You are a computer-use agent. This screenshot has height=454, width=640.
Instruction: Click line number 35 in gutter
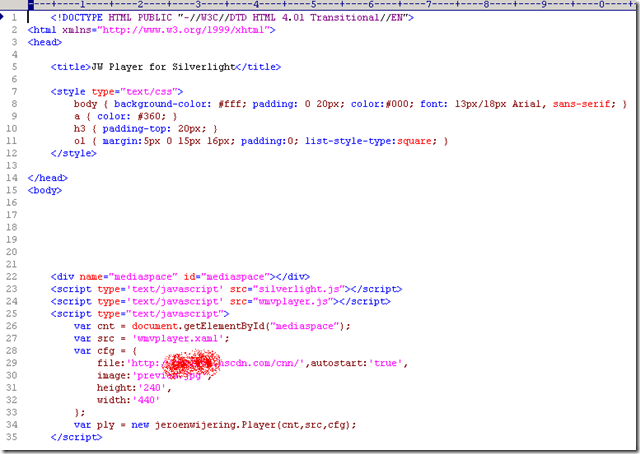pyautogui.click(x=12, y=437)
